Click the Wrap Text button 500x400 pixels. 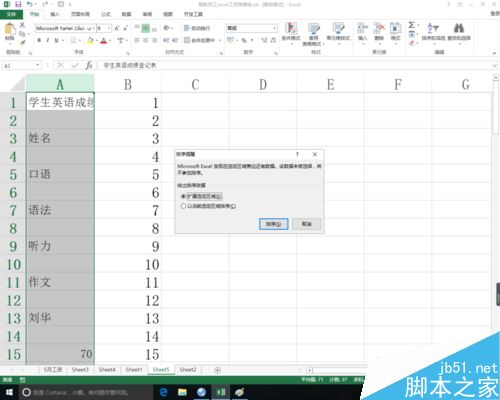point(197,28)
